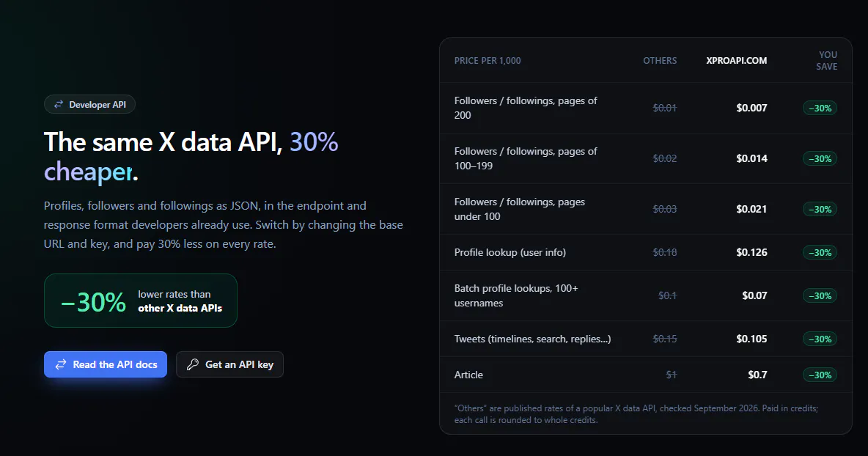Click the $0.105 price
The width and height of the screenshot is (868, 456).
751,339
